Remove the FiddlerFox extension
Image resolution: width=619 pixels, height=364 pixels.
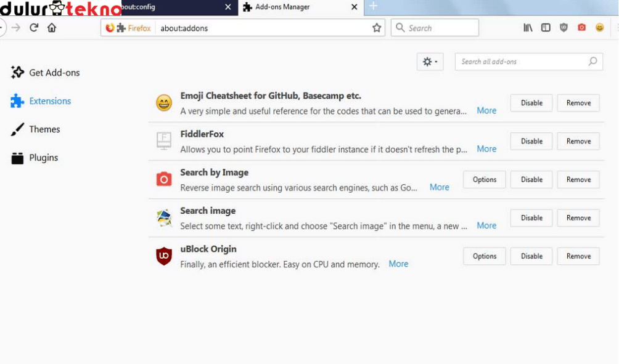click(578, 141)
